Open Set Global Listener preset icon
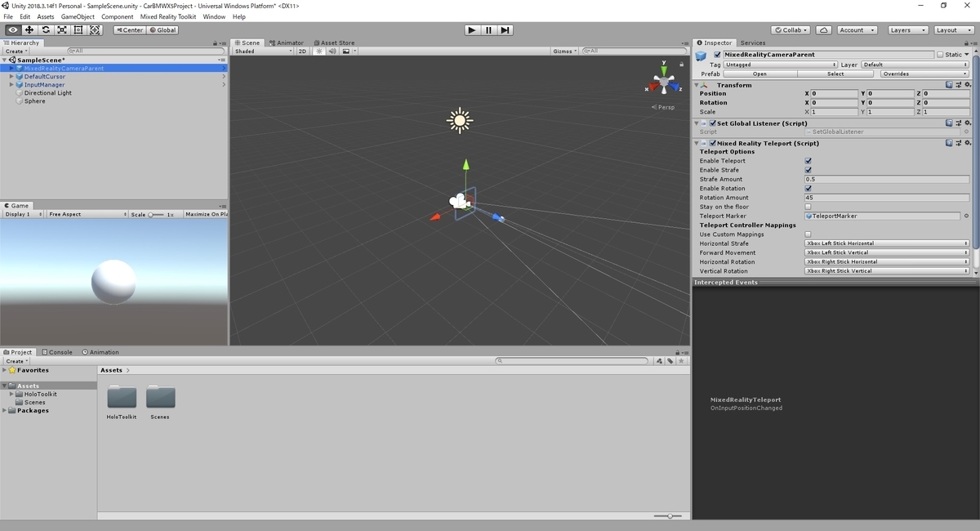980x531 pixels. tap(958, 123)
